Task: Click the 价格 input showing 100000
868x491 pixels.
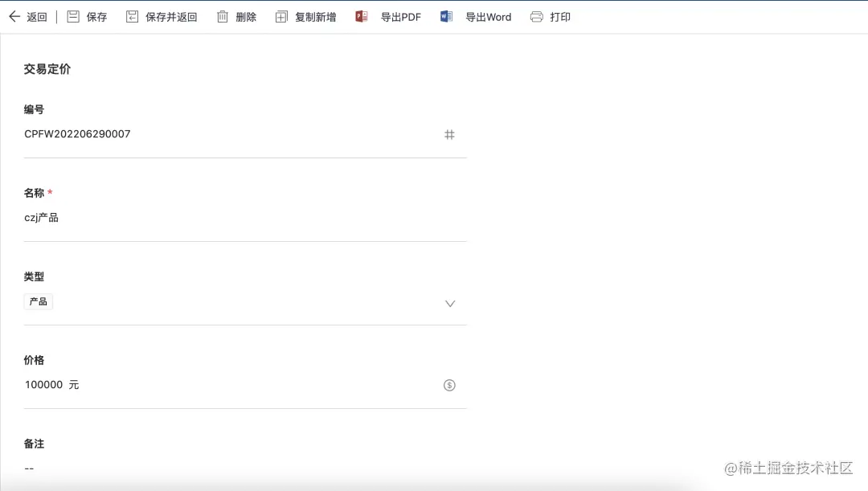Action: tap(245, 385)
